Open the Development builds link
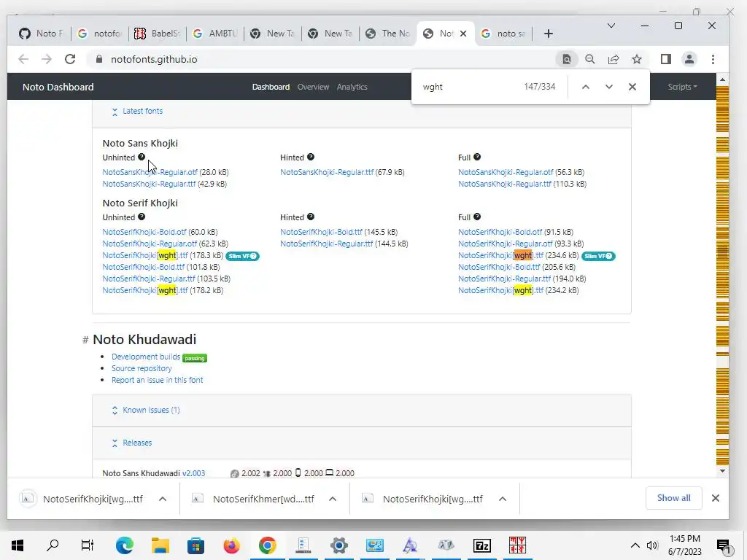This screenshot has width=747, height=560. [146, 357]
